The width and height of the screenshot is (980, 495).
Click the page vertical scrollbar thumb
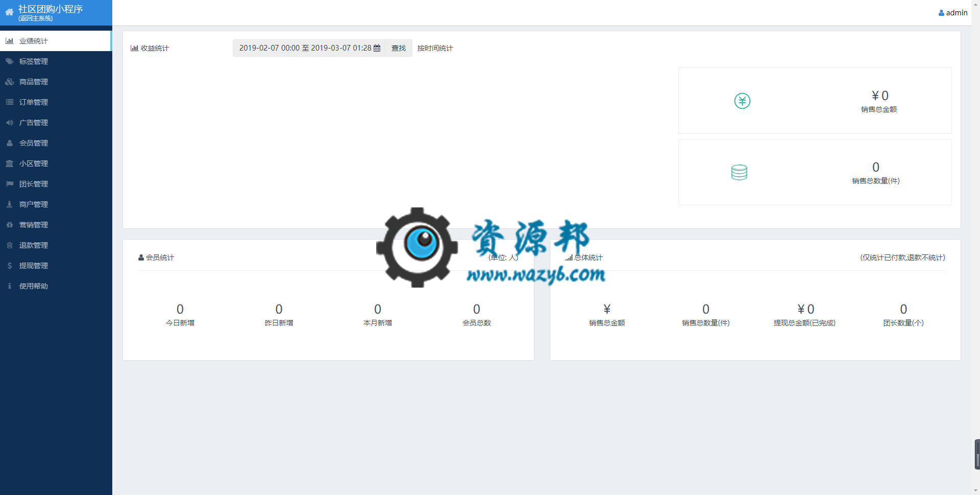[x=977, y=454]
